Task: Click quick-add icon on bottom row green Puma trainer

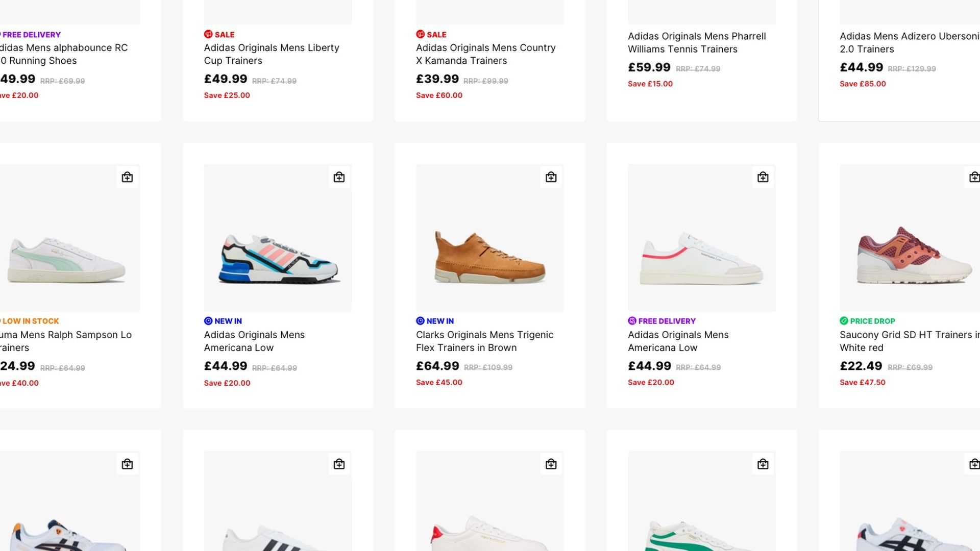Action: pyautogui.click(x=763, y=464)
